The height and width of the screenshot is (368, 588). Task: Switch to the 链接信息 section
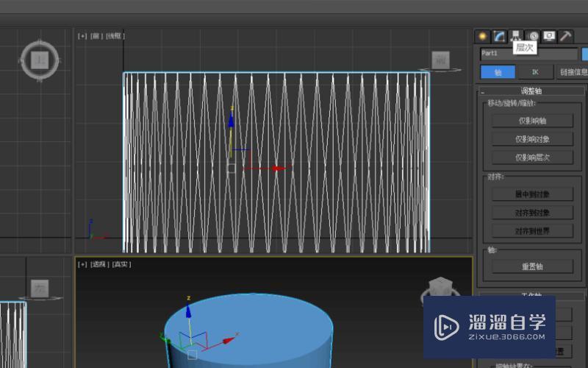pos(572,72)
